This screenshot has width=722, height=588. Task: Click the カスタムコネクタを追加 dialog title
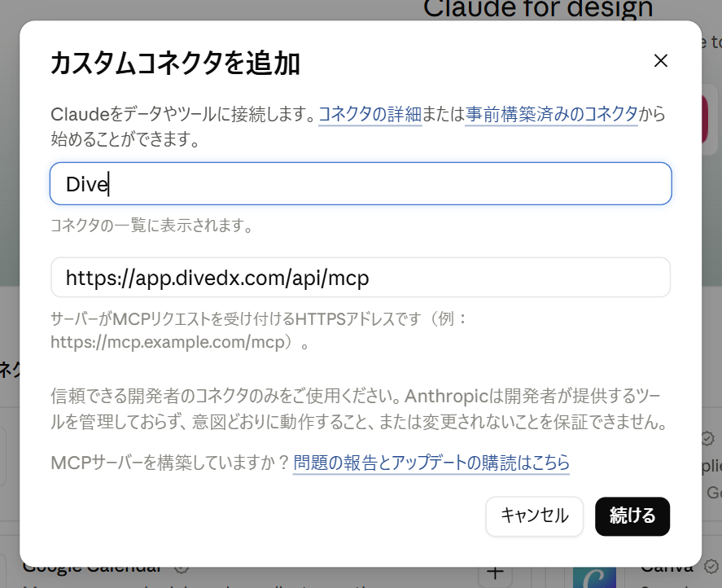pos(175,64)
